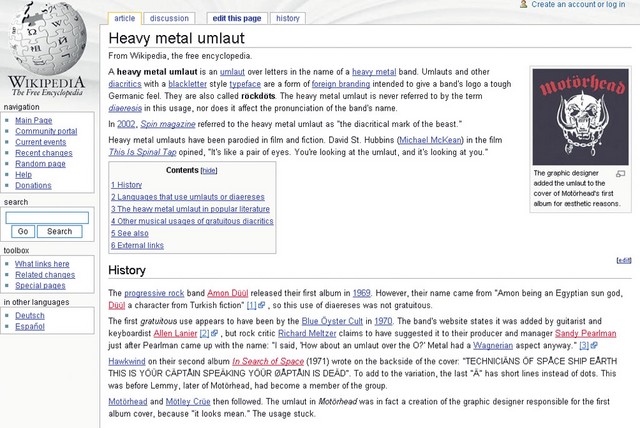This screenshot has height=428, width=640.
Task: Open Related changes in the toolbox
Action: [x=45, y=275]
